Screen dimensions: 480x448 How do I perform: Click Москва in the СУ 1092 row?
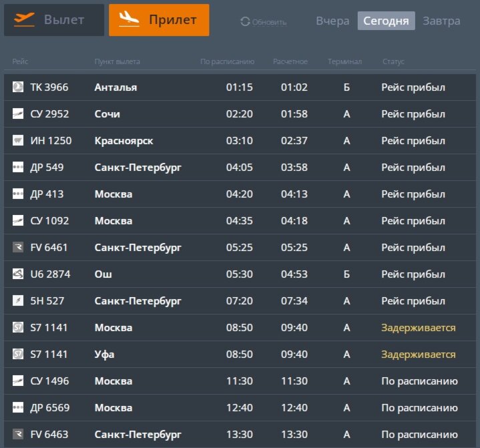pyautogui.click(x=113, y=221)
